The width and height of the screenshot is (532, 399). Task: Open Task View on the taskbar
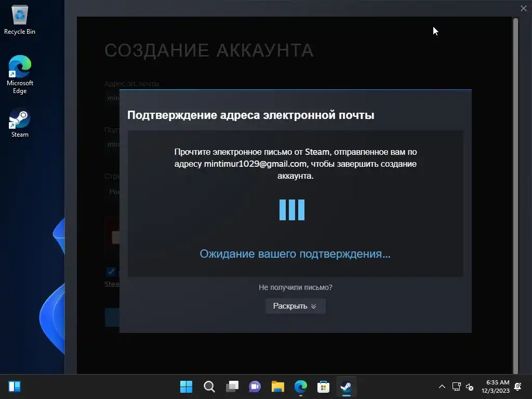(232, 387)
